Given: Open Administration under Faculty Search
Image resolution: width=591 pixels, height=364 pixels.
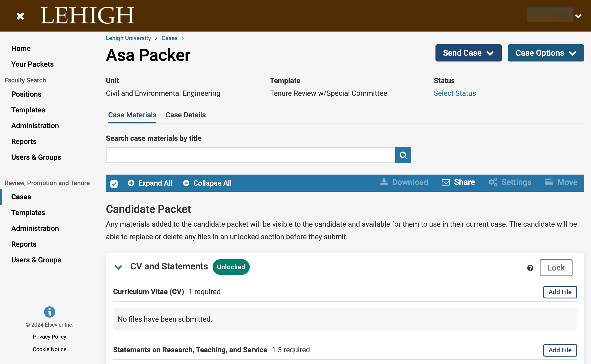Looking at the screenshot, I should coord(35,126).
